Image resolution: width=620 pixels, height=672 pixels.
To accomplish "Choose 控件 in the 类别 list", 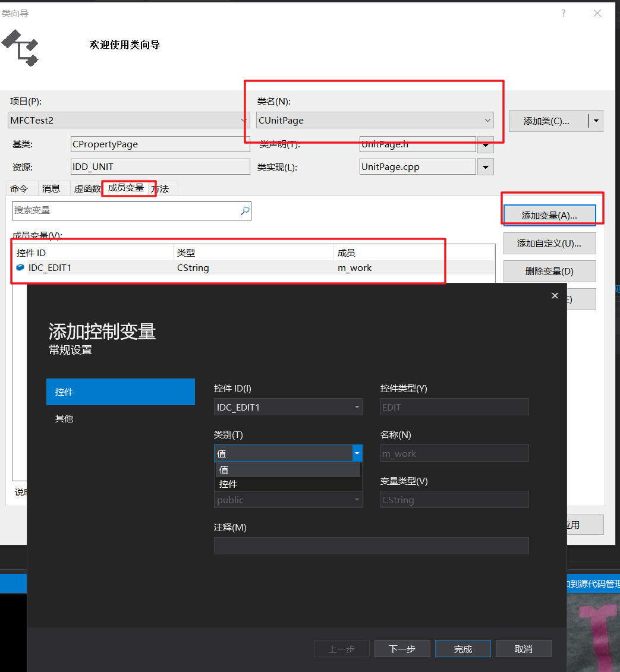I will pyautogui.click(x=288, y=484).
